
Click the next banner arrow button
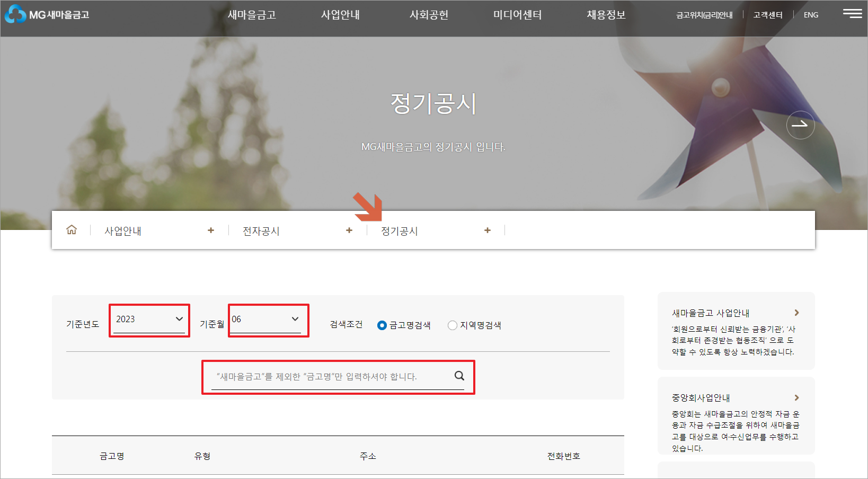(x=801, y=125)
